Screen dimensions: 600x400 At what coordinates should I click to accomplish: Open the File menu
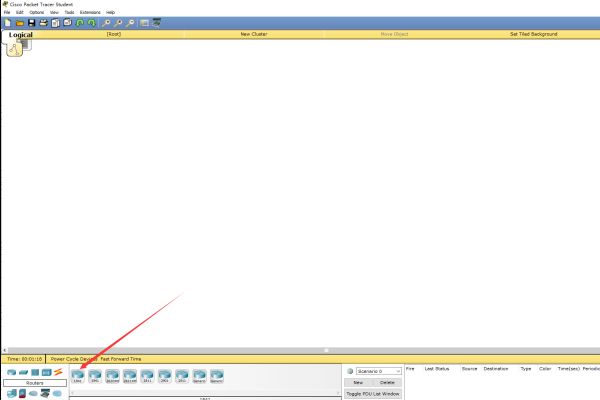click(7, 12)
